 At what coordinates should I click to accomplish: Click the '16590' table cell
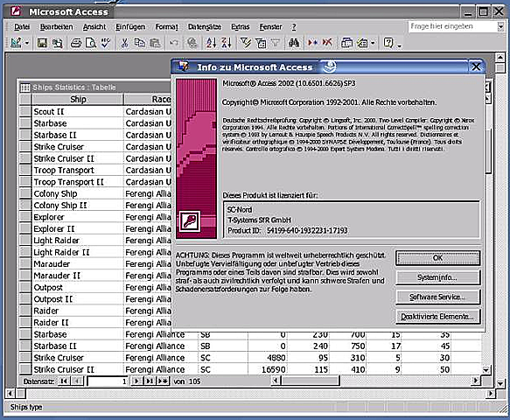coord(269,369)
